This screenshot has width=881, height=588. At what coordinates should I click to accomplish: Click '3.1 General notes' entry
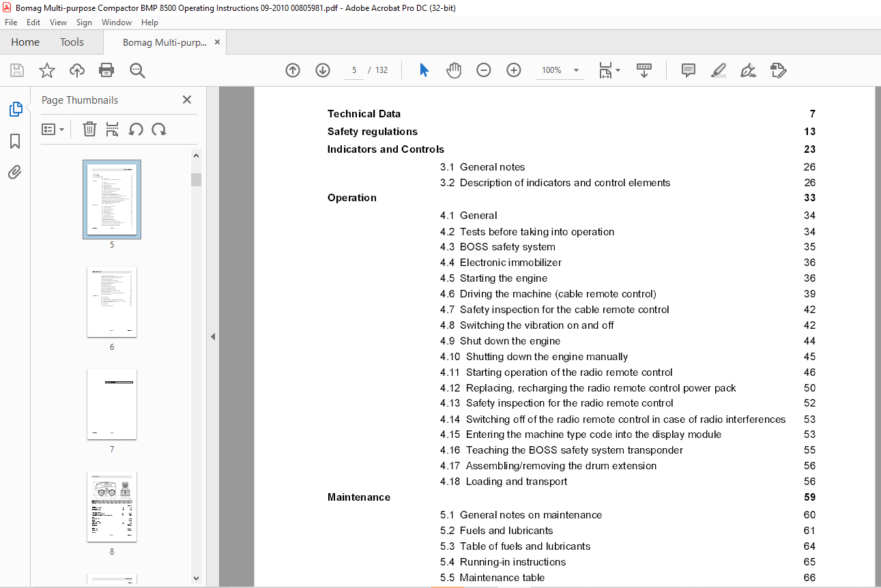click(482, 167)
